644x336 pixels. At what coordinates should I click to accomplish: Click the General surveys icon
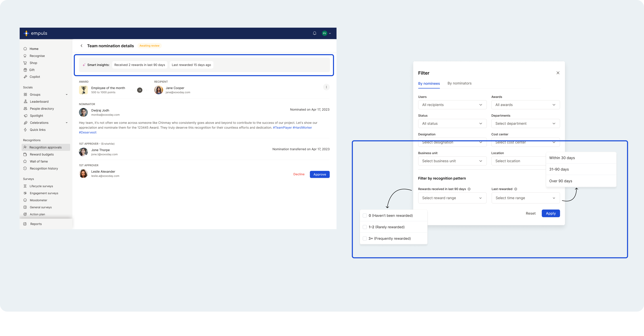(25, 207)
